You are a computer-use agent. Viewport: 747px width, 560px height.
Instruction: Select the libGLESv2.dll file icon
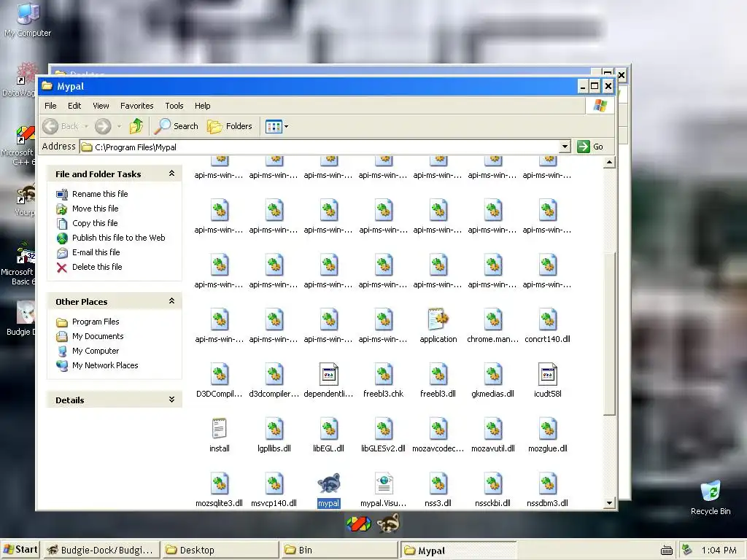coord(384,429)
